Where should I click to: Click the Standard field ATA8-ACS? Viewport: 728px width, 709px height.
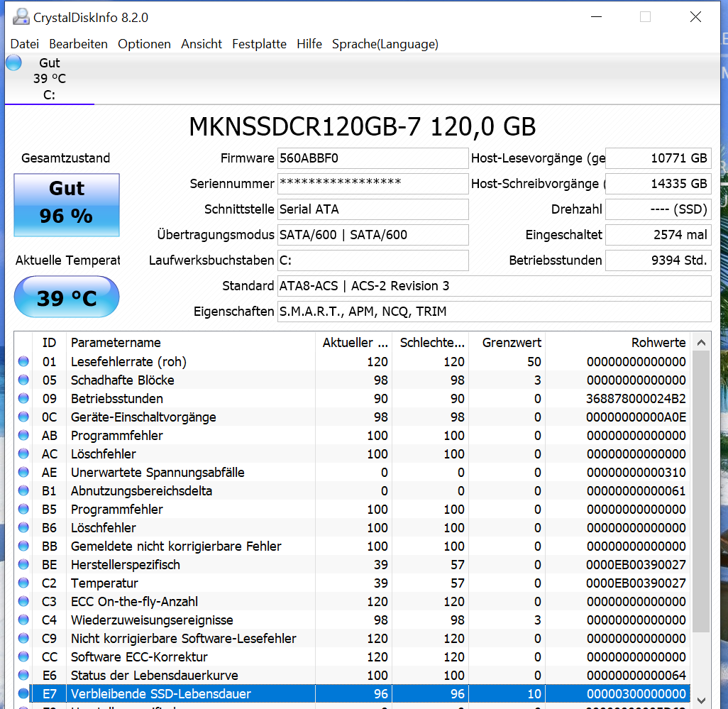click(494, 286)
